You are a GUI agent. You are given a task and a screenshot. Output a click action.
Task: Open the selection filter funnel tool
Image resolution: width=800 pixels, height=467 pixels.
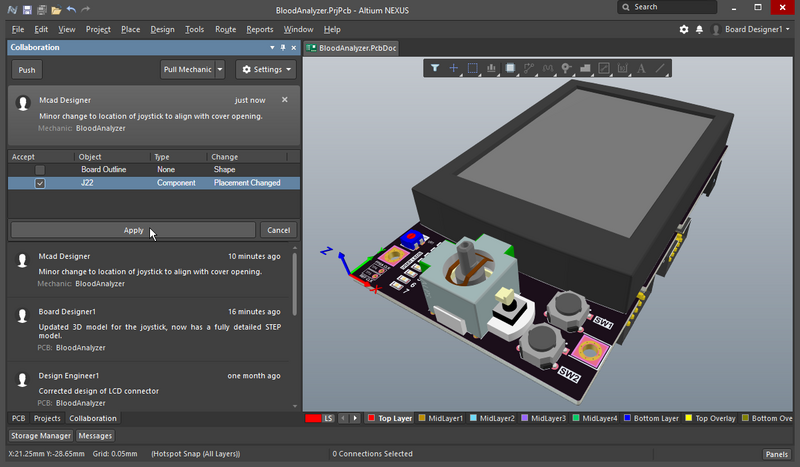pyautogui.click(x=435, y=68)
